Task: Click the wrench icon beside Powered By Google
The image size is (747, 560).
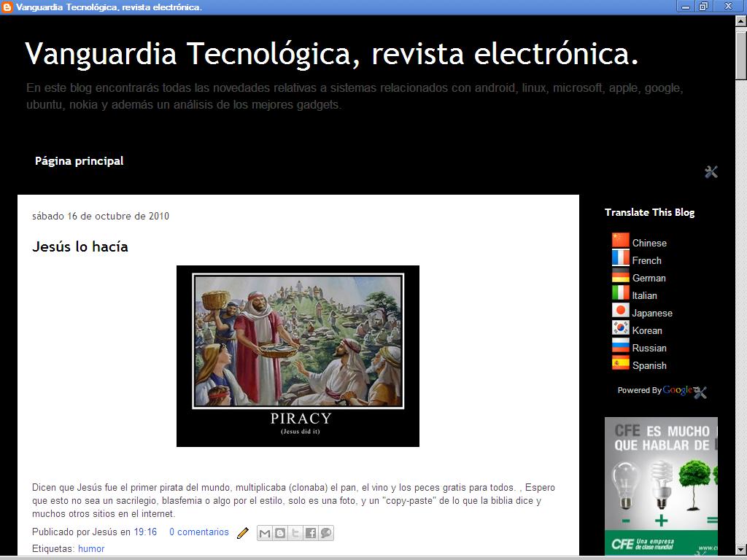Action: [700, 392]
